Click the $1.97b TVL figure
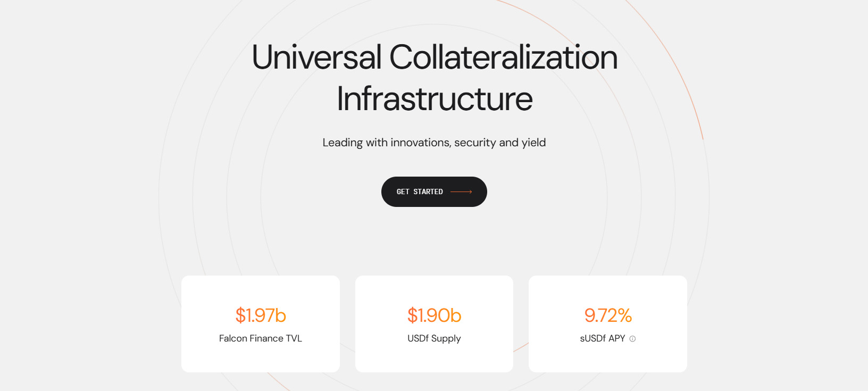868x391 pixels. coord(261,315)
